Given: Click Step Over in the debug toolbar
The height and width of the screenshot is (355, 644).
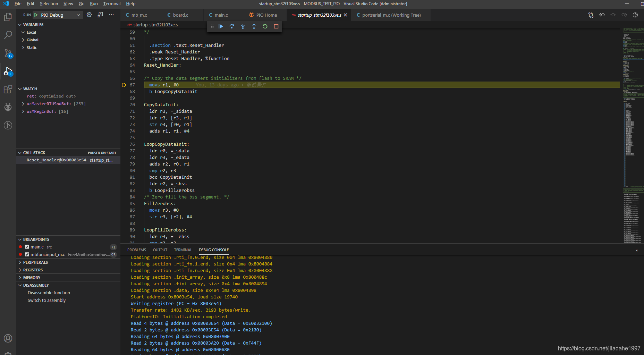Looking at the screenshot, I should tap(232, 26).
